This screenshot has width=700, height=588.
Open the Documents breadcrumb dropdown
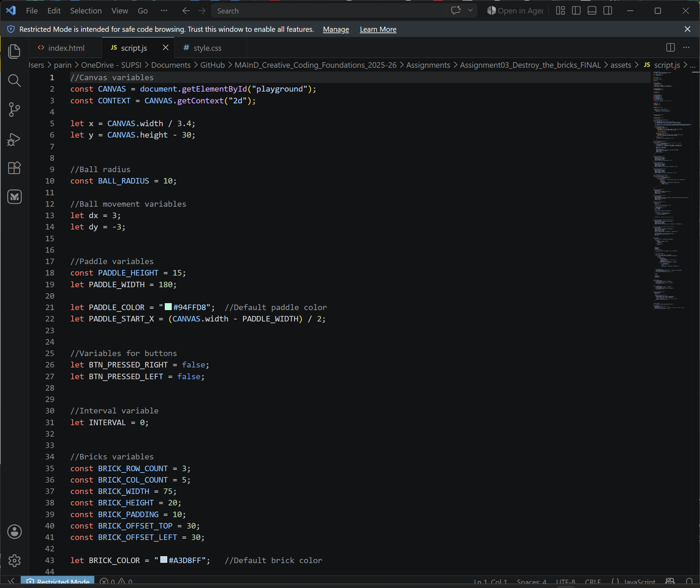click(x=171, y=65)
